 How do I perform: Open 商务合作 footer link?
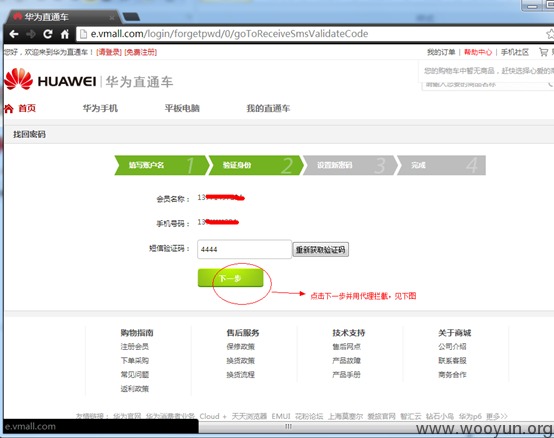pyautogui.click(x=453, y=375)
